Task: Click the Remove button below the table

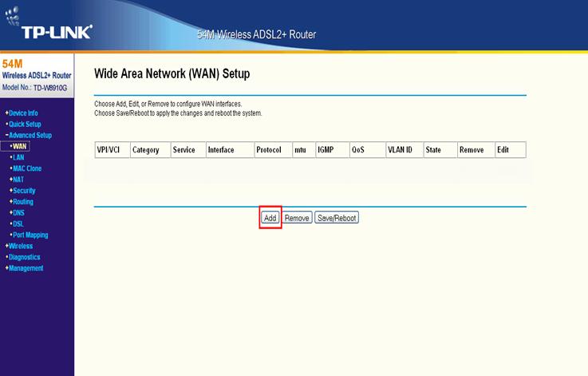Action: pyautogui.click(x=297, y=218)
